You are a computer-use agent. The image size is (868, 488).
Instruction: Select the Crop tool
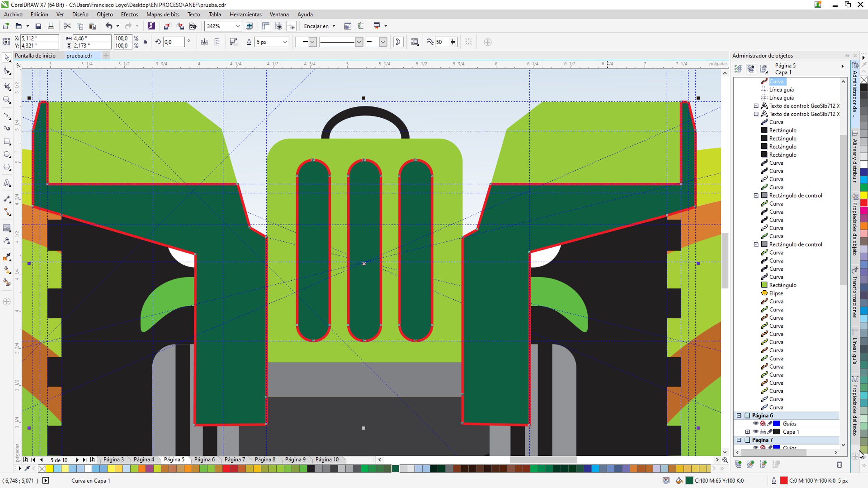7,87
